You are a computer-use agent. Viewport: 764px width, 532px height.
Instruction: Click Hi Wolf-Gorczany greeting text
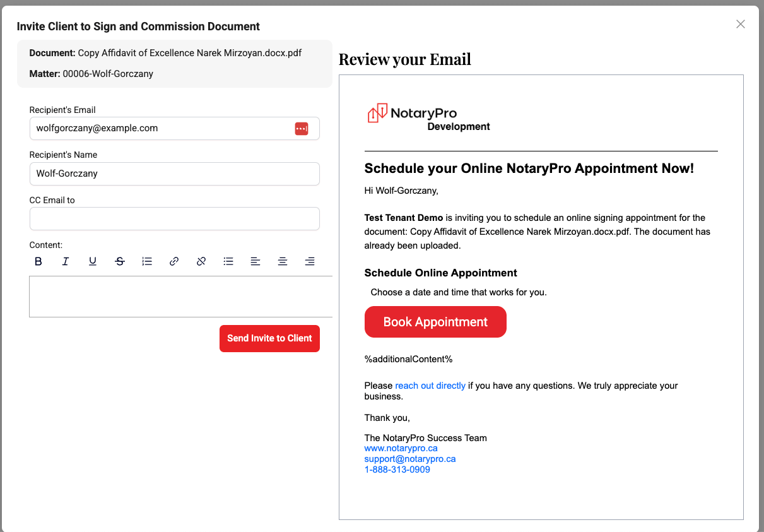point(401,191)
